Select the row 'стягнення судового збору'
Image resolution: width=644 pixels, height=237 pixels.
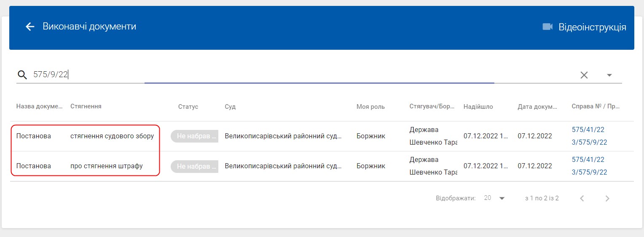(x=112, y=136)
